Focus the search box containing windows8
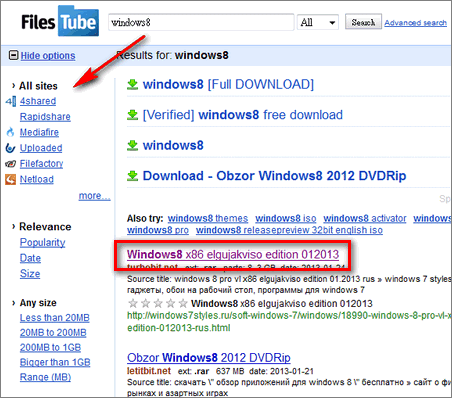 [201, 22]
